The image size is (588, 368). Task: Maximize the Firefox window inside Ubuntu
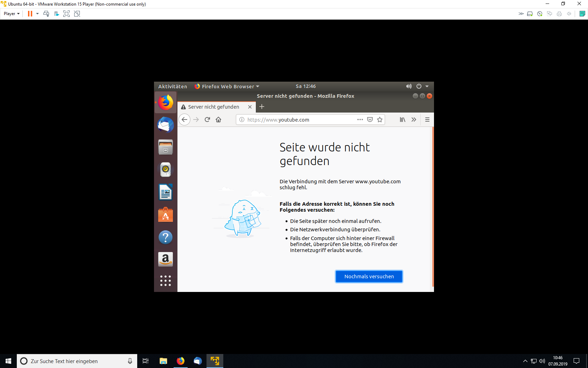[422, 96]
